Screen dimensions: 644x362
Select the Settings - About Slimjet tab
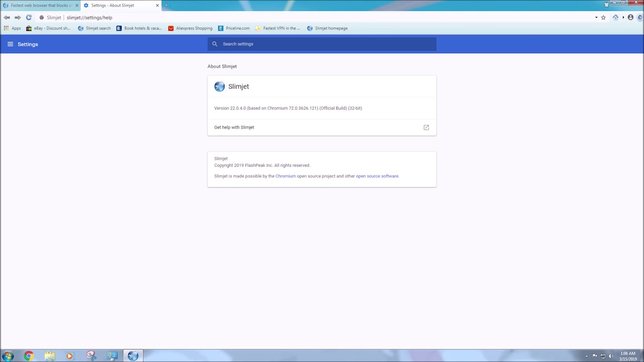(x=121, y=6)
